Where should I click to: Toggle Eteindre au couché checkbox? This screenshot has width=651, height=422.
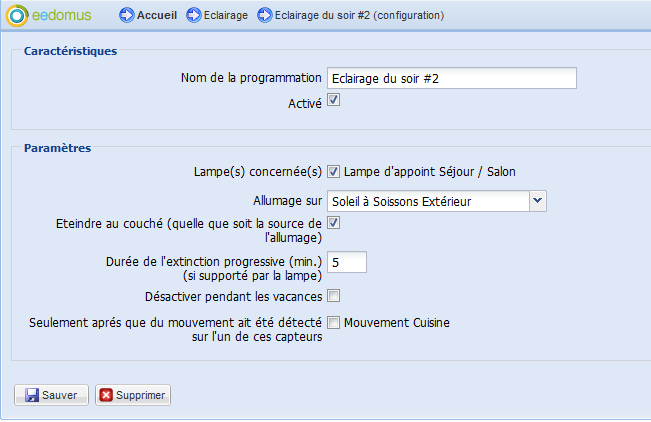[334, 223]
